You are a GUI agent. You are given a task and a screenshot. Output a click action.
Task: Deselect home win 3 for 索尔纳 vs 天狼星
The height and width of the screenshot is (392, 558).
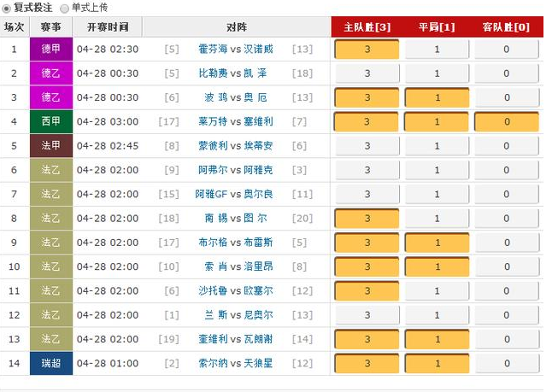tap(367, 364)
